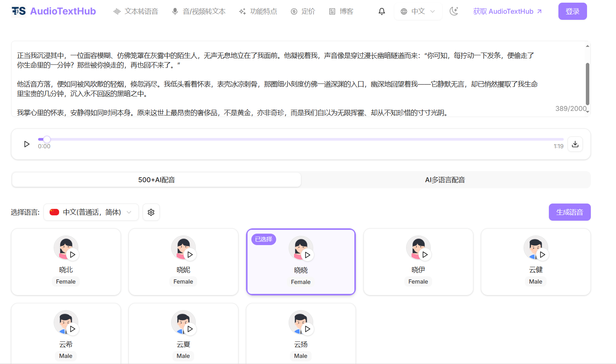Switch to AI多语言配音 tab
616x364 pixels.
click(445, 180)
